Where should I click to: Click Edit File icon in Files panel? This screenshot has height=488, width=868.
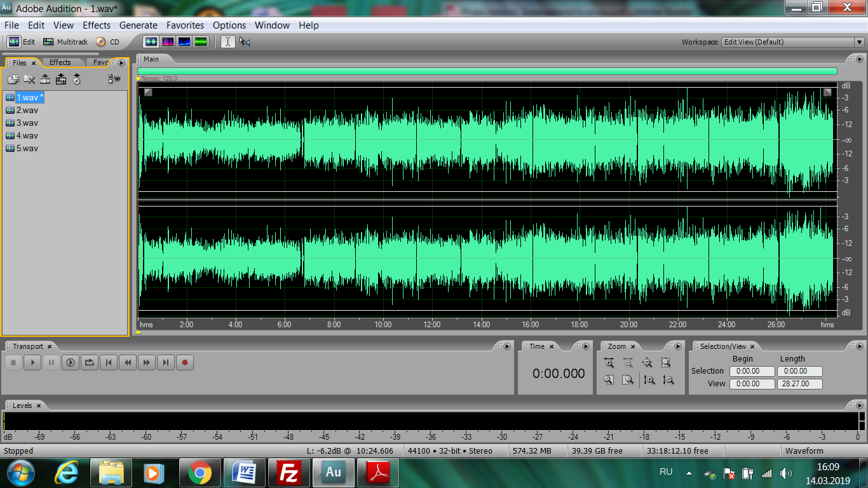click(x=45, y=79)
